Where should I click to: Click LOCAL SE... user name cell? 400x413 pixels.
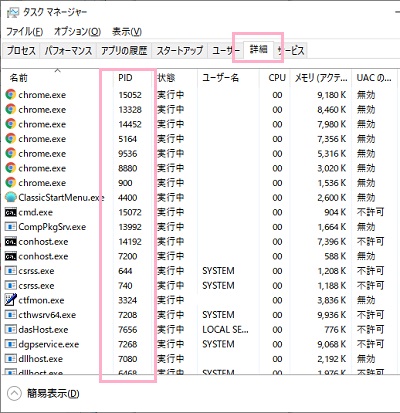pyautogui.click(x=225, y=329)
